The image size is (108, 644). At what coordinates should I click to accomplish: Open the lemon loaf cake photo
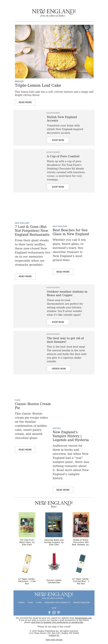[54, 51]
